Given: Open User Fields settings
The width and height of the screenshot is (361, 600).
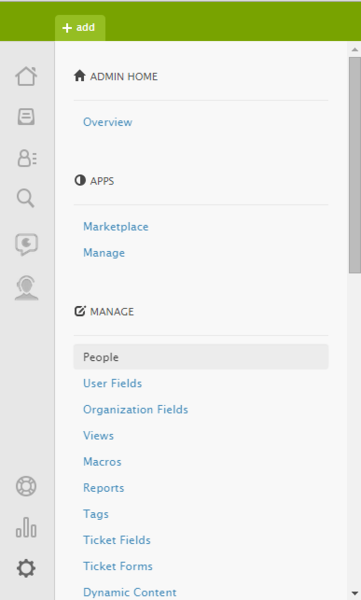Looking at the screenshot, I should pyautogui.click(x=113, y=383).
